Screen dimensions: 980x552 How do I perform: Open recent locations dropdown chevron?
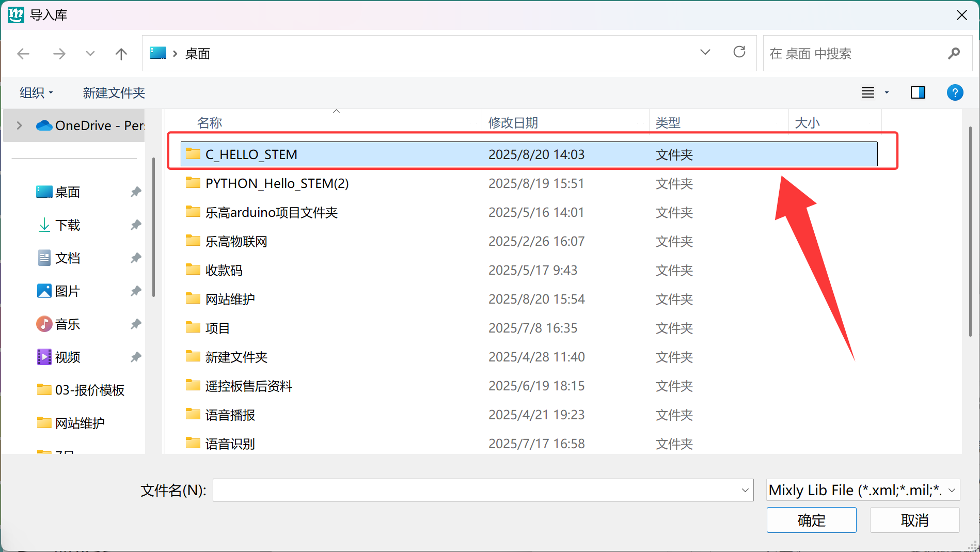pyautogui.click(x=90, y=54)
